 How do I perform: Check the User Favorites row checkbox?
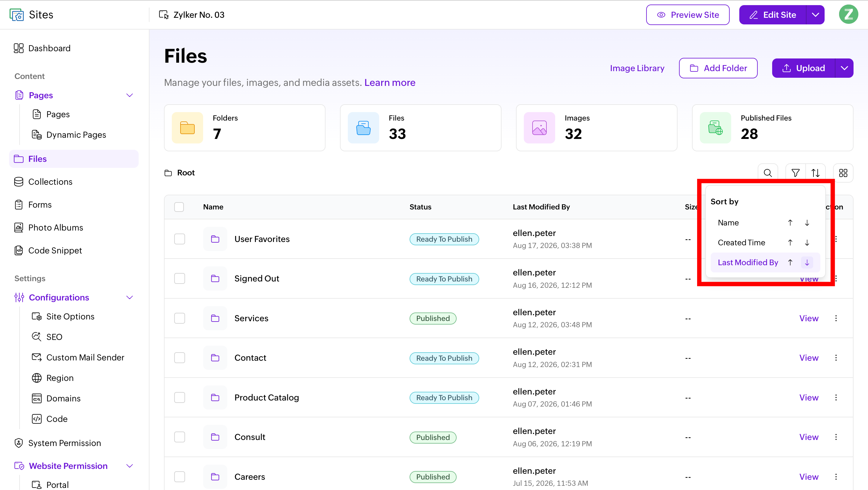pyautogui.click(x=180, y=239)
